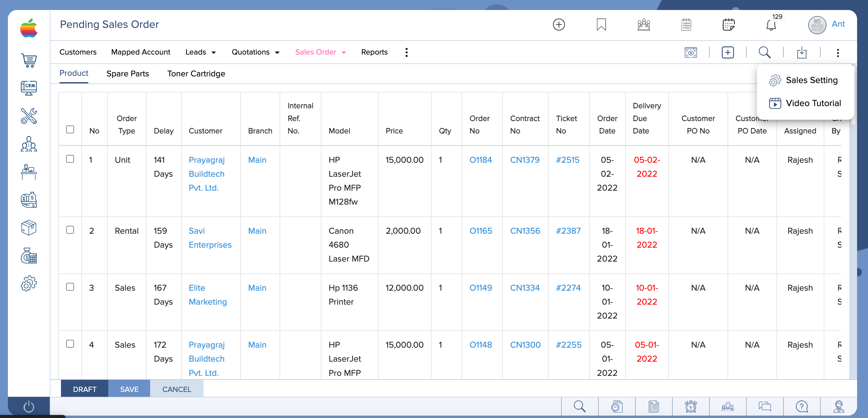Open the team people module in sidebar
The width and height of the screenshot is (868, 418).
(29, 144)
